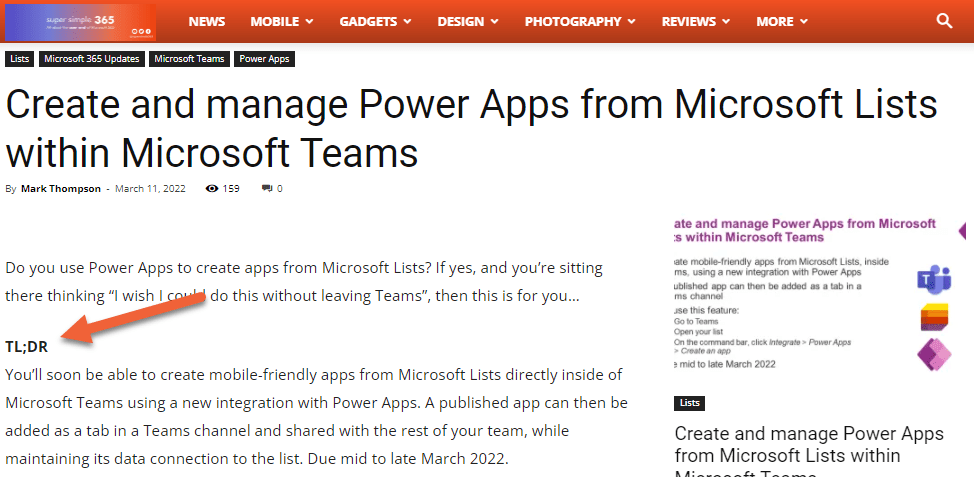Expand the MOBILE dropdown menu
Viewport: 974px width, 477px height.
[281, 22]
